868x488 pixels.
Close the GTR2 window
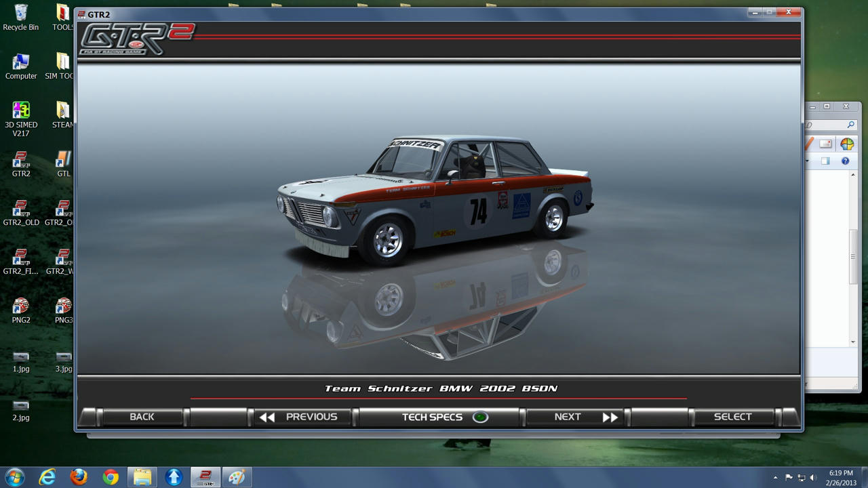pyautogui.click(x=789, y=12)
